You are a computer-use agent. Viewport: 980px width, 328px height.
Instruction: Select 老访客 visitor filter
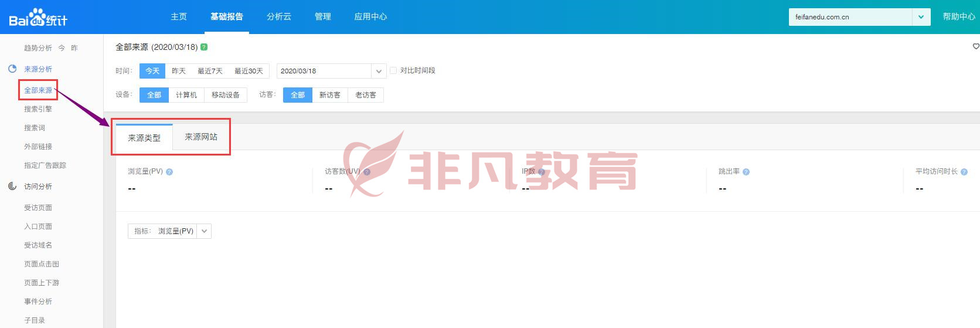point(366,95)
